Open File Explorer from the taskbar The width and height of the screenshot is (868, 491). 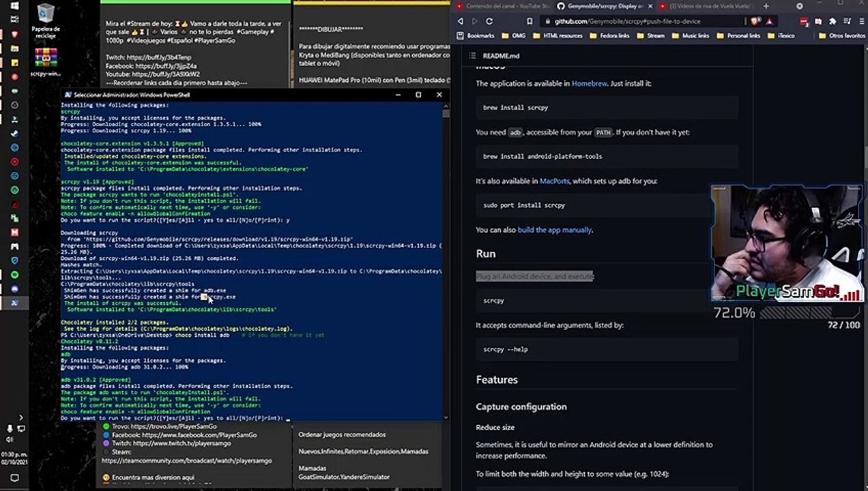click(x=14, y=48)
